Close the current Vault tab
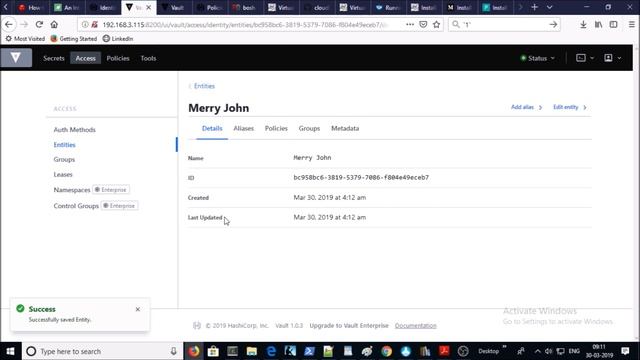 [x=149, y=7]
